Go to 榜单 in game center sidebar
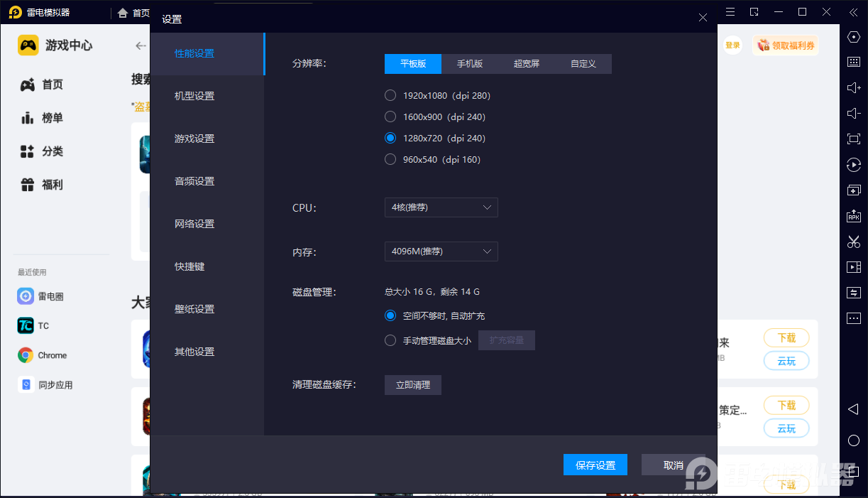 [42, 118]
